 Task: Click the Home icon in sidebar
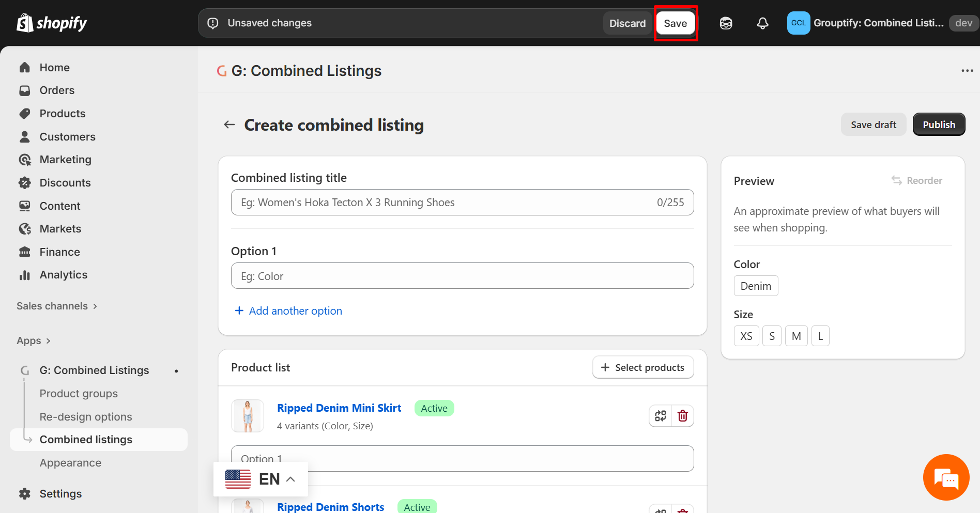click(x=25, y=68)
